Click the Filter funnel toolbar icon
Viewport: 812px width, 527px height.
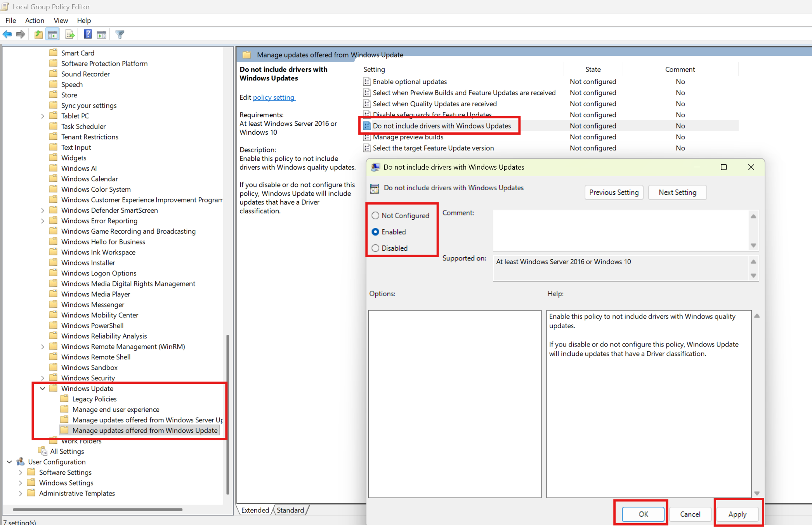click(x=120, y=35)
